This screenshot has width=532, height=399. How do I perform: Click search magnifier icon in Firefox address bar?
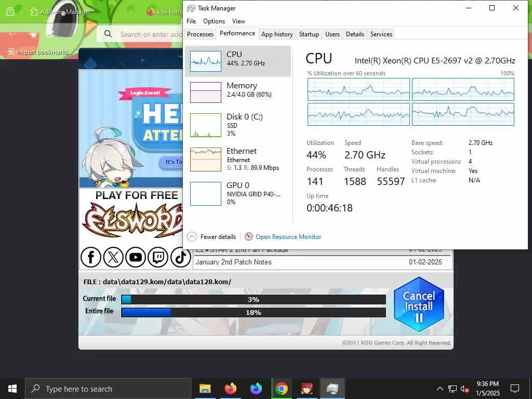pyautogui.click(x=108, y=34)
